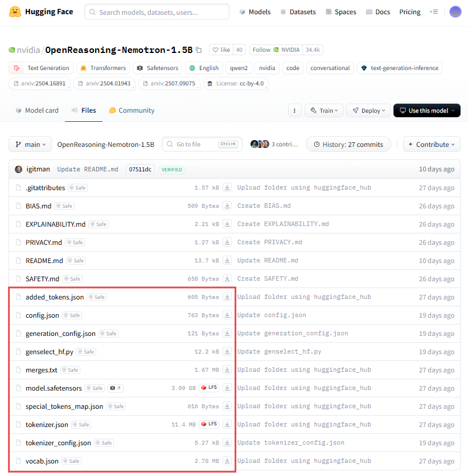The width and height of the screenshot is (468, 476).
Task: Go to Datasets in top navigation
Action: 298,12
